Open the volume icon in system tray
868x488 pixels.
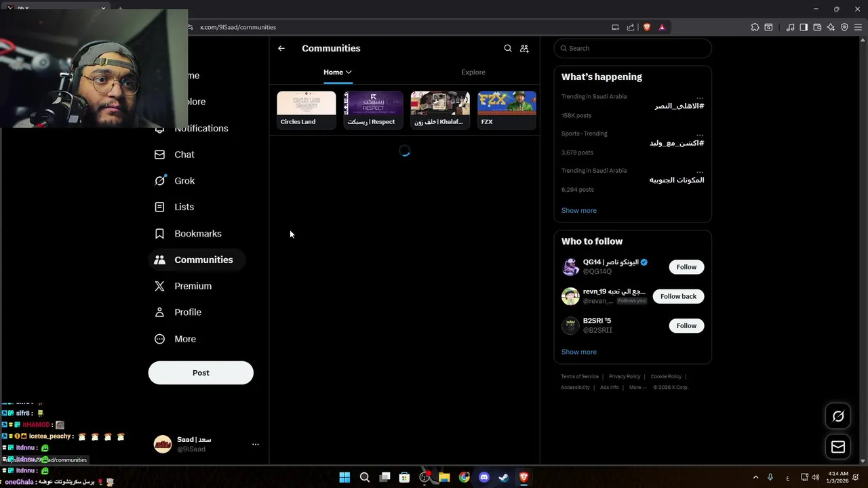[815, 477]
